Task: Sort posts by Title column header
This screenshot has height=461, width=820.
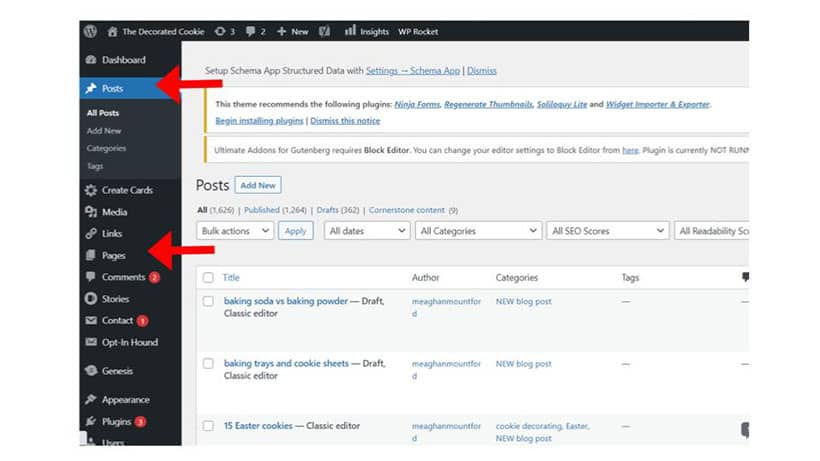Action: (x=231, y=278)
